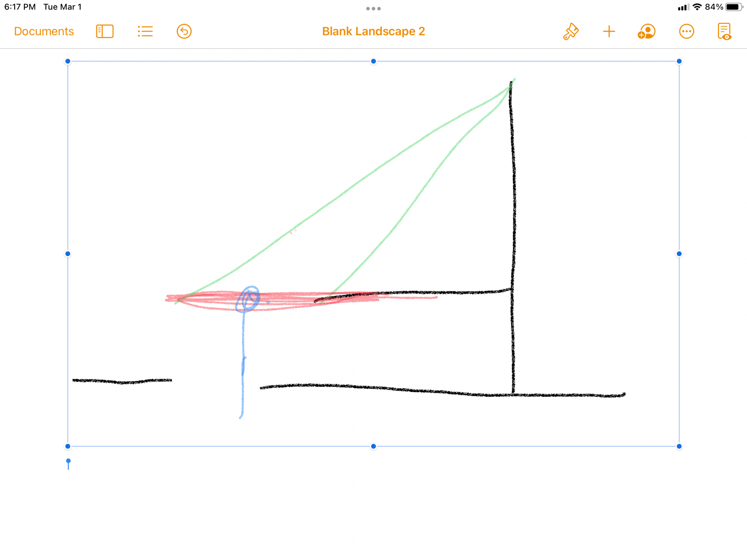Open the Format paintbrush panel
The image size is (747, 560).
571,31
